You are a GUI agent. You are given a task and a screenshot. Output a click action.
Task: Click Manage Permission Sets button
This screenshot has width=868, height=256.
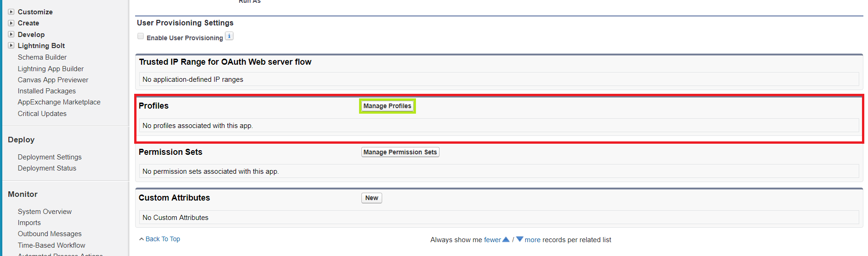click(x=400, y=152)
